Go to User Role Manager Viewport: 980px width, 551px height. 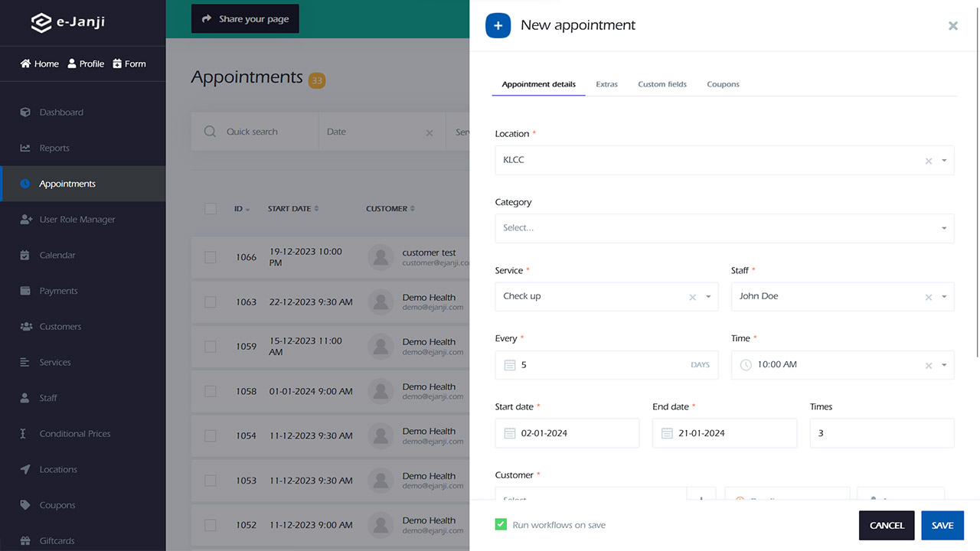pos(83,220)
